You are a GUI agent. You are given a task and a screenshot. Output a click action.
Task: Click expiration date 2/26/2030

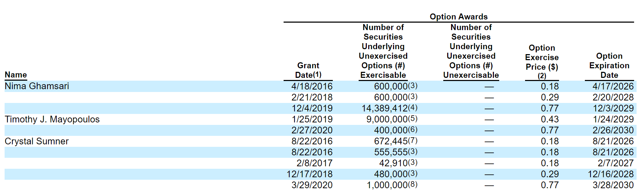[613, 130]
